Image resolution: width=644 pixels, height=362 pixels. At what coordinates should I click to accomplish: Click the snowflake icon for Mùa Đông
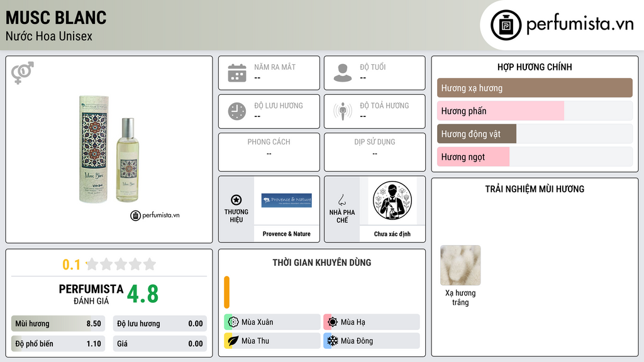pyautogui.click(x=333, y=341)
